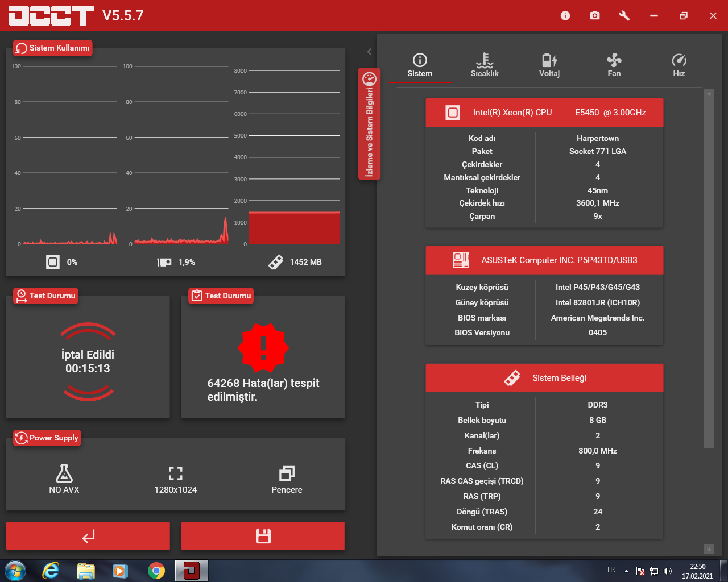Switch to the Fan tab
This screenshot has height=582, width=728.
[x=614, y=65]
